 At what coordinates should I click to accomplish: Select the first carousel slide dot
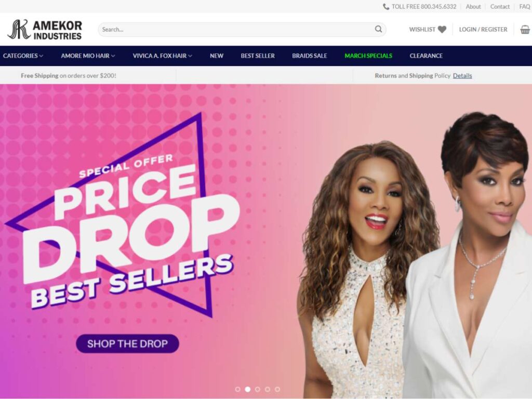coord(238,389)
